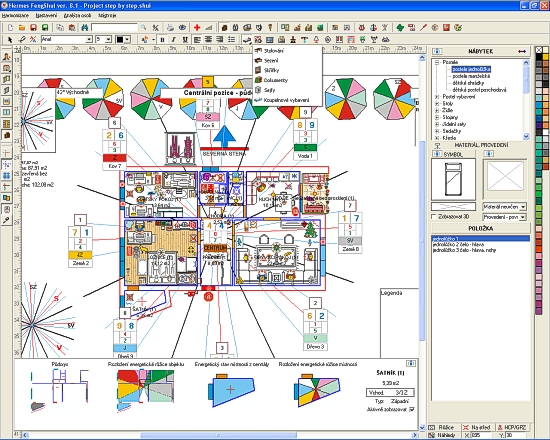
Task: Open the Nastavení menu
Action: [x=46, y=15]
